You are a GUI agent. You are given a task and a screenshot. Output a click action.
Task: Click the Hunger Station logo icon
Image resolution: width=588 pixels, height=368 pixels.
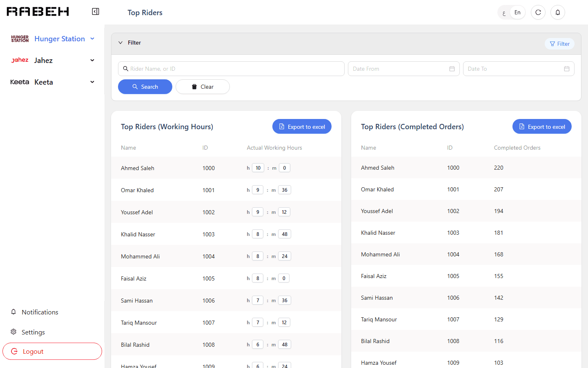pos(20,39)
